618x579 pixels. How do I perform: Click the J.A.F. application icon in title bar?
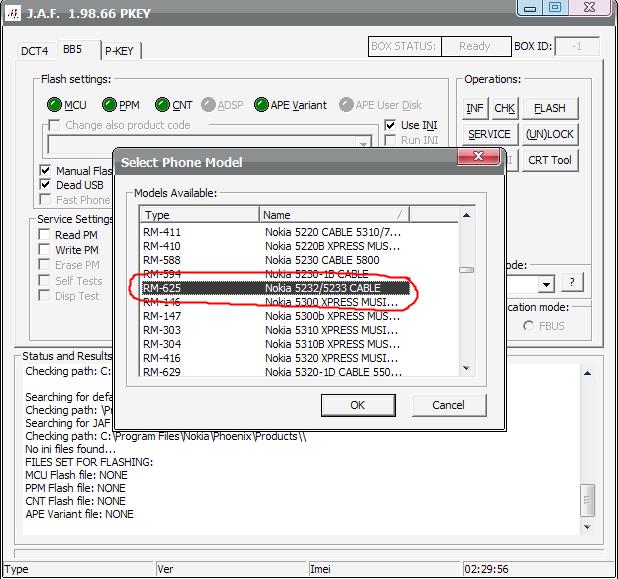pyautogui.click(x=13, y=13)
